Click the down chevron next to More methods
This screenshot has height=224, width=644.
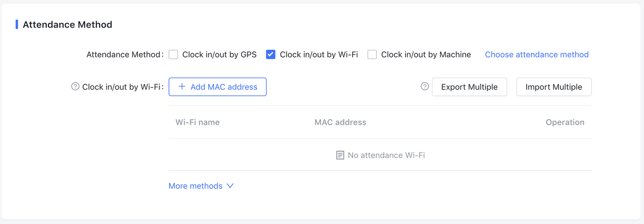(230, 186)
